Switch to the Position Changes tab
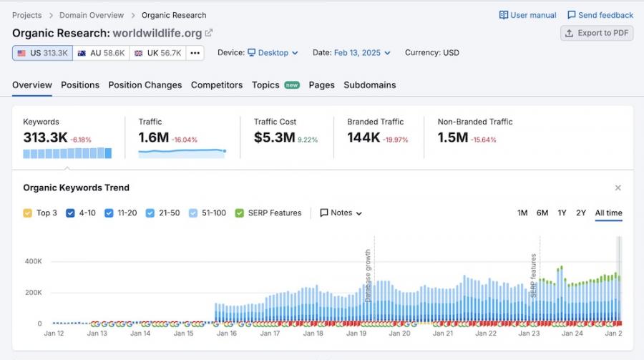The image size is (644, 360). pyautogui.click(x=145, y=85)
